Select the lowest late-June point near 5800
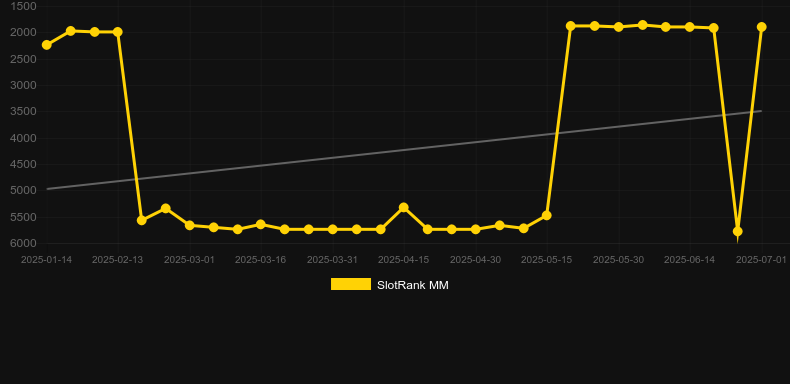This screenshot has height=384, width=790. [738, 231]
